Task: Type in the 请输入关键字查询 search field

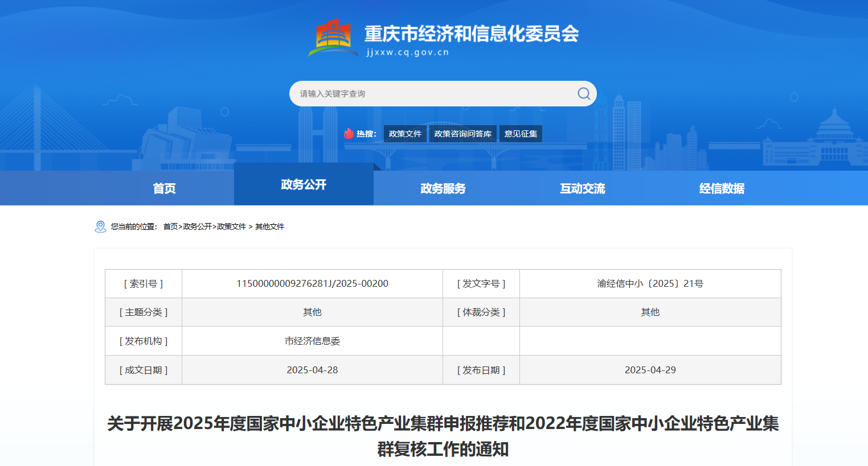Action: point(433,94)
